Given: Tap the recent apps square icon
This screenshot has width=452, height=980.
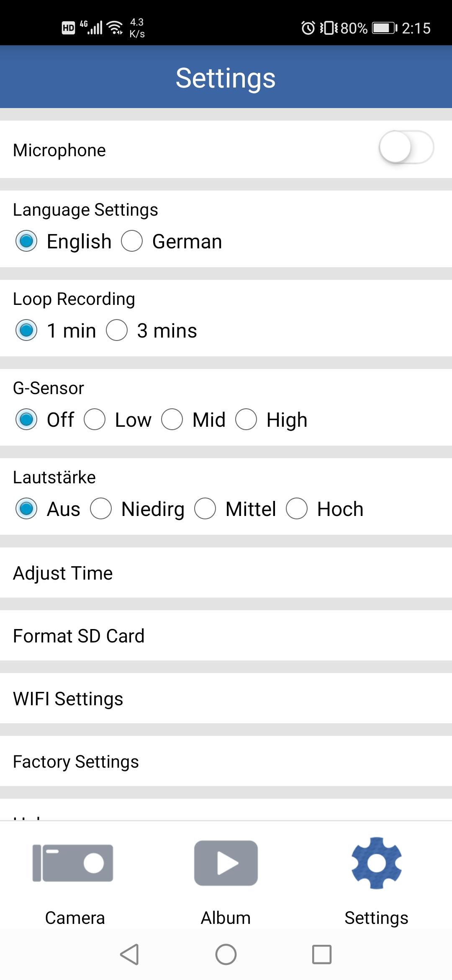Looking at the screenshot, I should (x=322, y=954).
